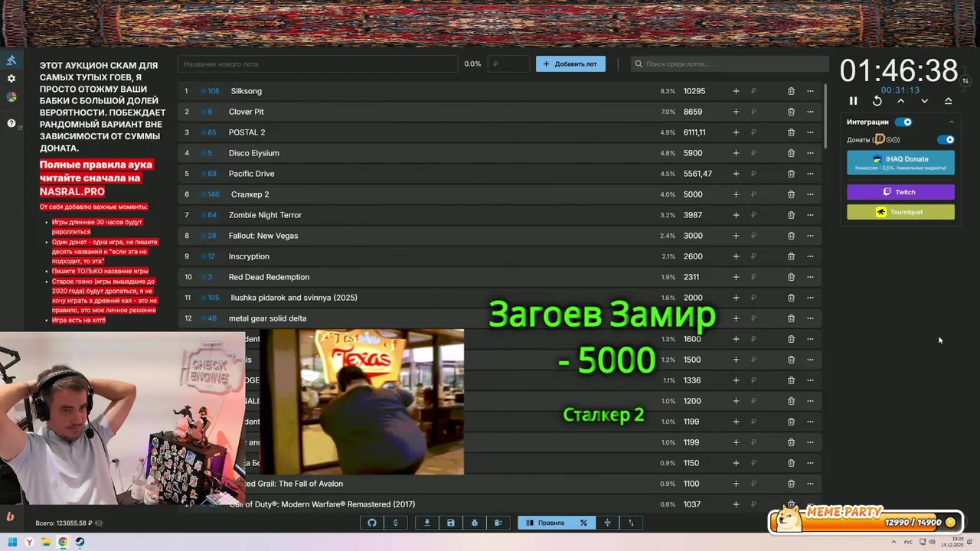Click the list-panel icon after the bug icon
The width and height of the screenshot is (980, 551).
[498, 523]
